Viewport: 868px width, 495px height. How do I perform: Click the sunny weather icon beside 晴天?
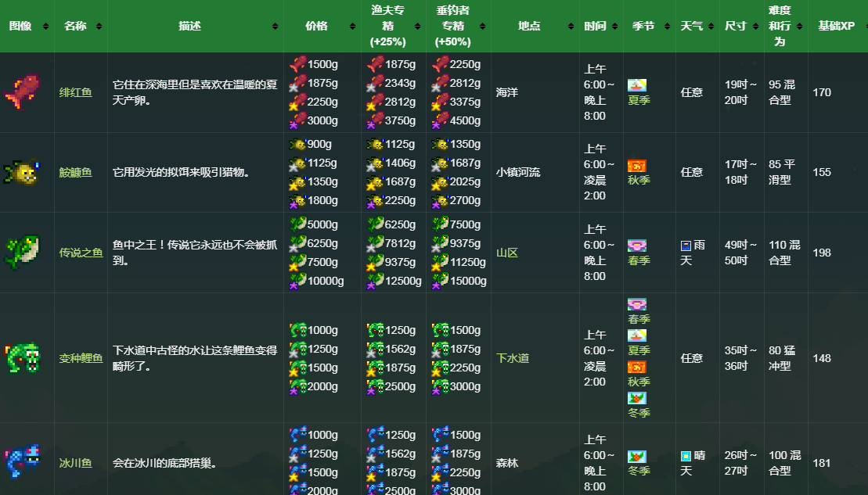[686, 455]
